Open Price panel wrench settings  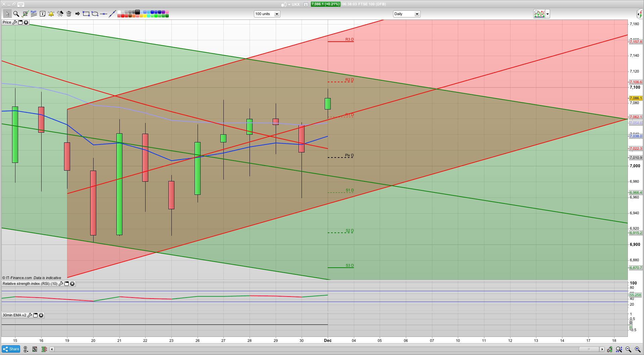(x=14, y=22)
